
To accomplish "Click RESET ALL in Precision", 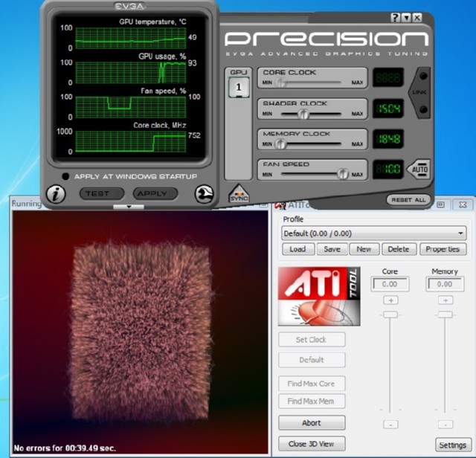I will (x=408, y=200).
